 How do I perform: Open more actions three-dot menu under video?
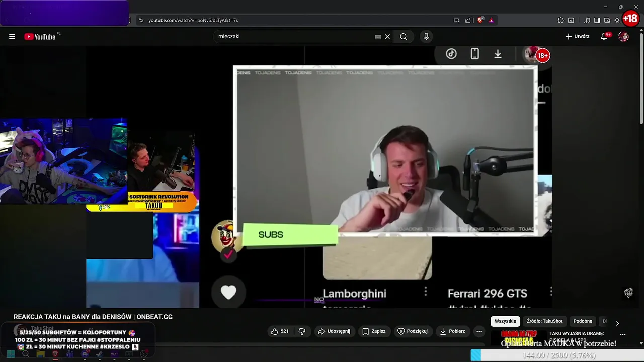click(479, 331)
